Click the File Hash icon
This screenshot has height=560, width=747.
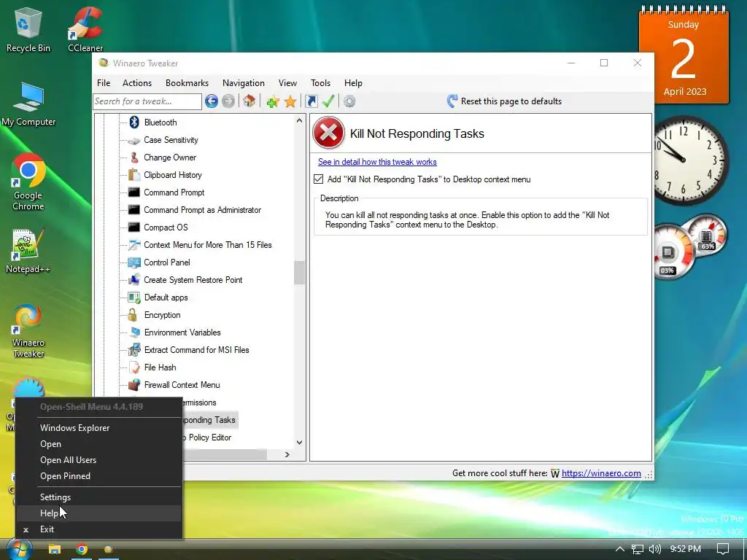click(134, 367)
